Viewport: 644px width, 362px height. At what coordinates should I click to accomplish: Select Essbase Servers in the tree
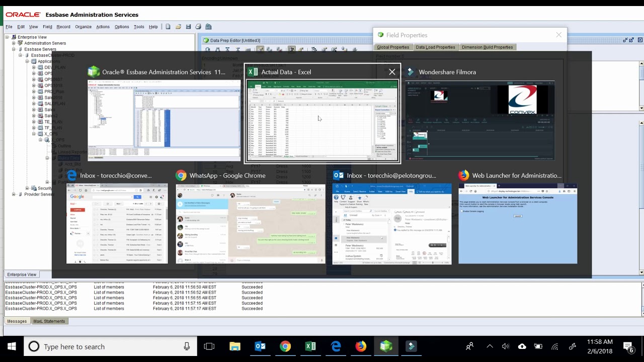(x=40, y=49)
